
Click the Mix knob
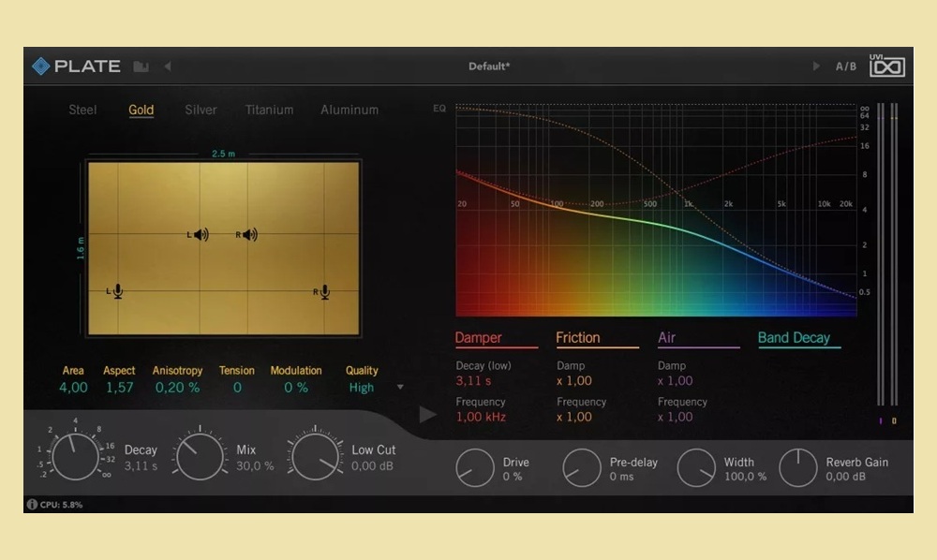pyautogui.click(x=200, y=457)
